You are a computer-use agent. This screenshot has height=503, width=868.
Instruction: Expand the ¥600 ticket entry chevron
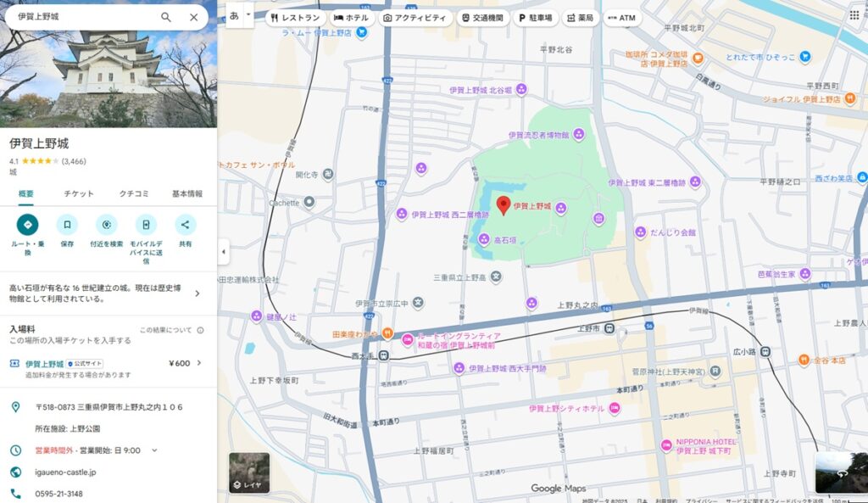click(200, 363)
